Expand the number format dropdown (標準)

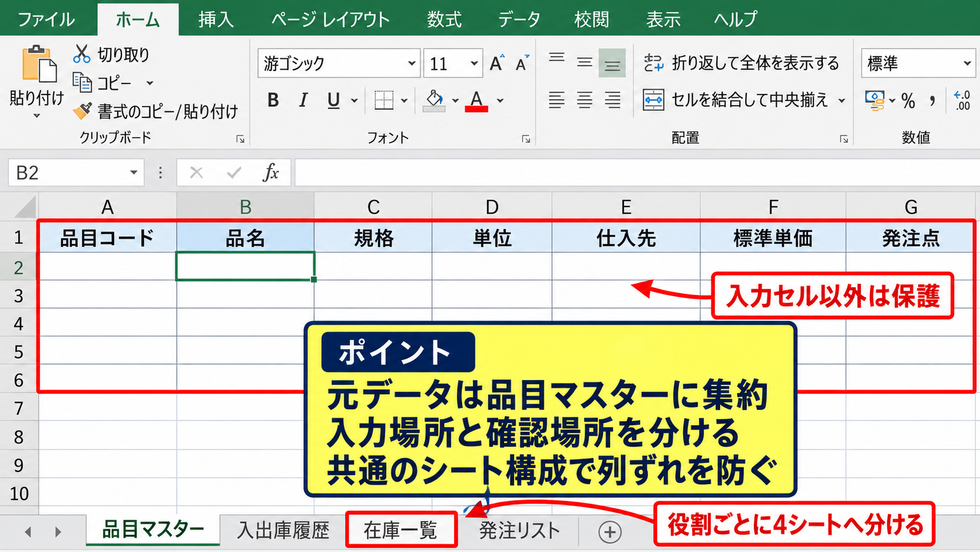coord(967,63)
